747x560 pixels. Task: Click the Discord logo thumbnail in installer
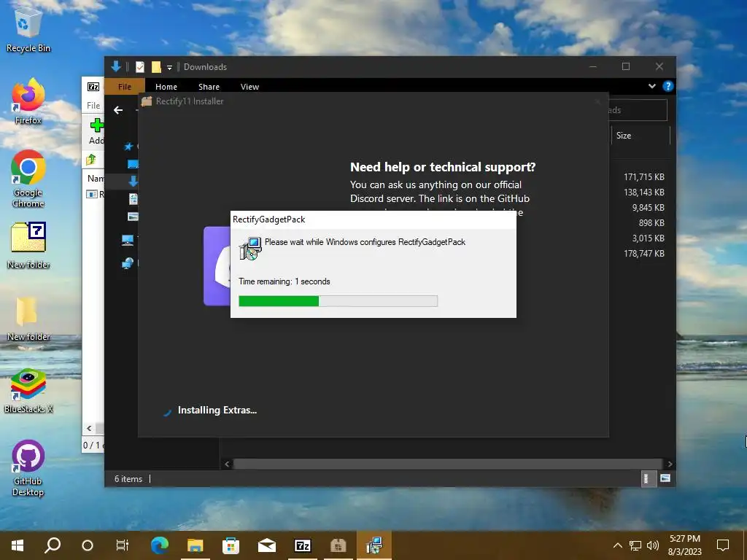[x=217, y=265]
